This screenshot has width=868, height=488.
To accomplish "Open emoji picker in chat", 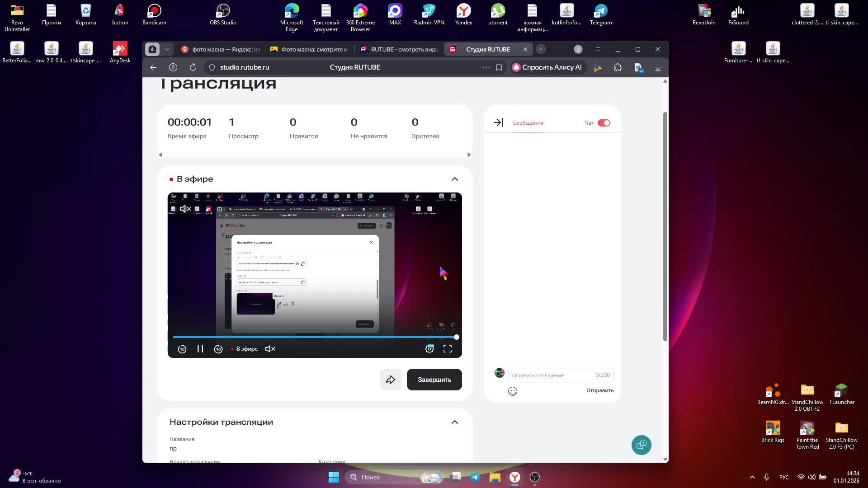I will (x=512, y=391).
